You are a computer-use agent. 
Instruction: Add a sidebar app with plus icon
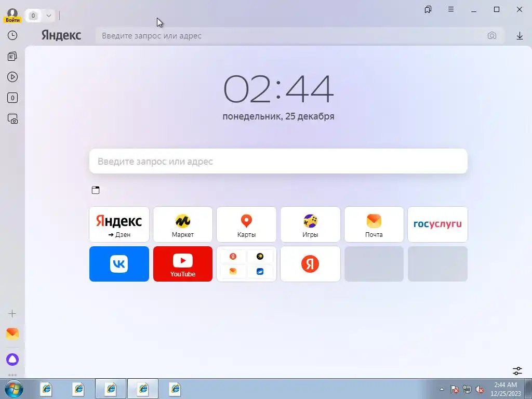(x=12, y=313)
